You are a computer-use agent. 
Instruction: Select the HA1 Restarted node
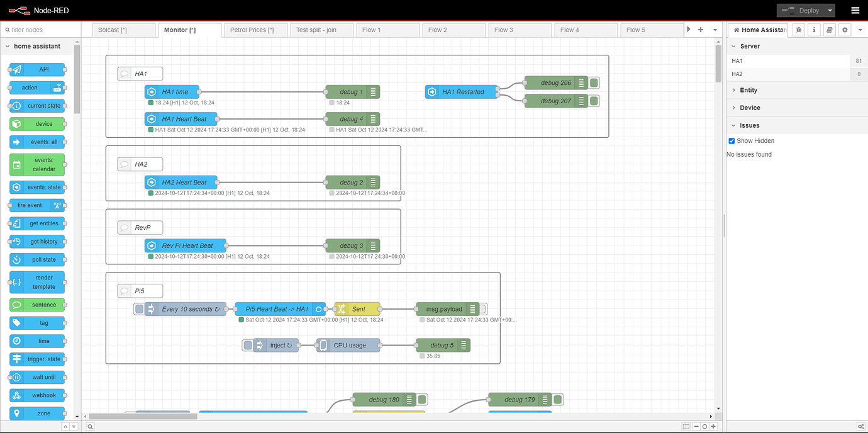460,92
